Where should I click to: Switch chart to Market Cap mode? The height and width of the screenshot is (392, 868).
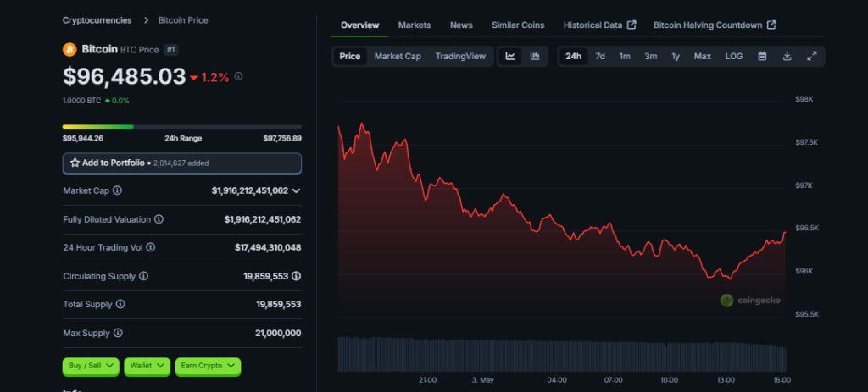click(398, 57)
